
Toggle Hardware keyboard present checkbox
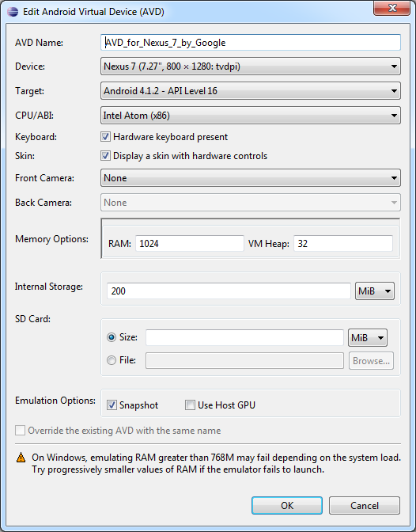click(x=105, y=137)
